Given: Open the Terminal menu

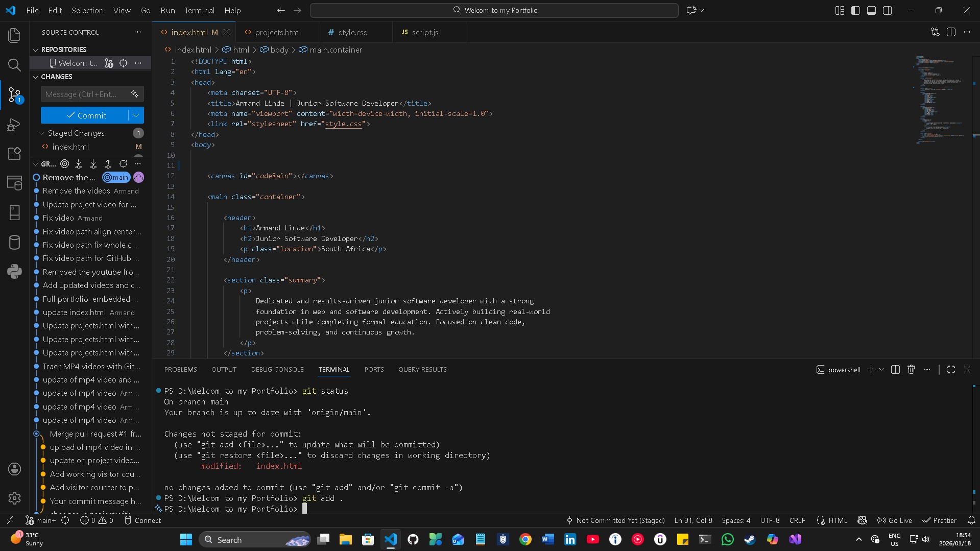Looking at the screenshot, I should point(199,10).
